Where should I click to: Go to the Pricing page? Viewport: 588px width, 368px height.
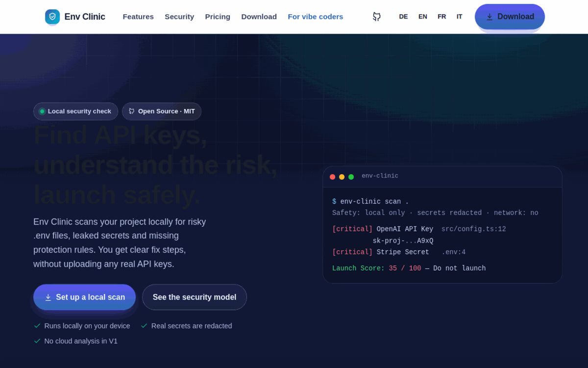[x=218, y=17]
